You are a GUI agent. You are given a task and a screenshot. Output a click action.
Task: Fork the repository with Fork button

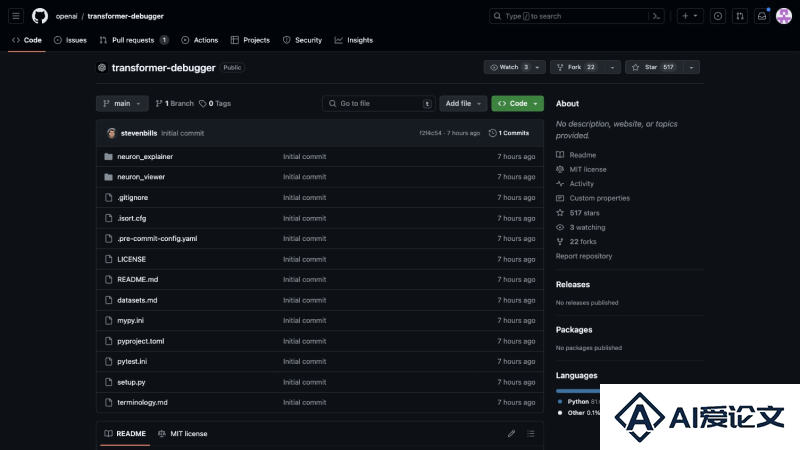(x=577, y=67)
